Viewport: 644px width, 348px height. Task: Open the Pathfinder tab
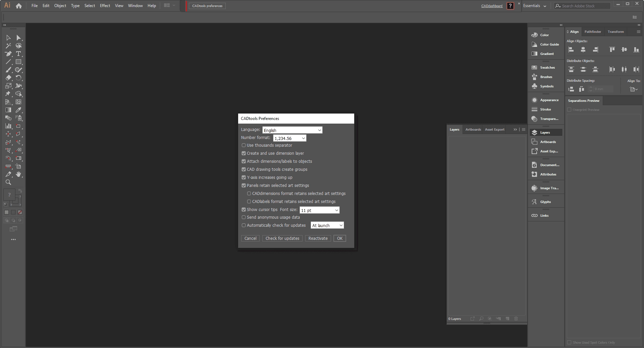pyautogui.click(x=593, y=31)
